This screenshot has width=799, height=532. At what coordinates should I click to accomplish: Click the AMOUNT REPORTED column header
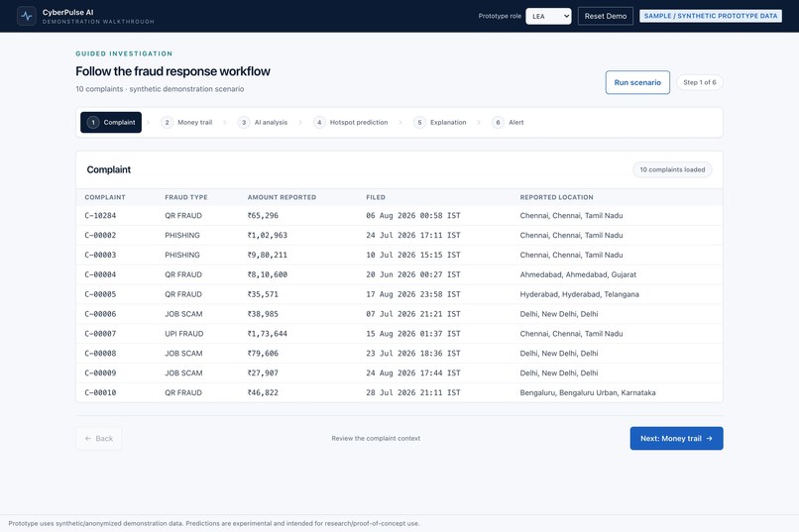point(282,197)
